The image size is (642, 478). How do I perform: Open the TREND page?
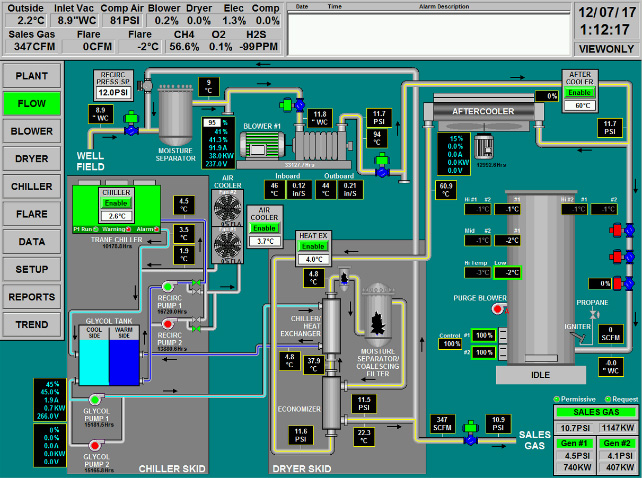[32, 324]
